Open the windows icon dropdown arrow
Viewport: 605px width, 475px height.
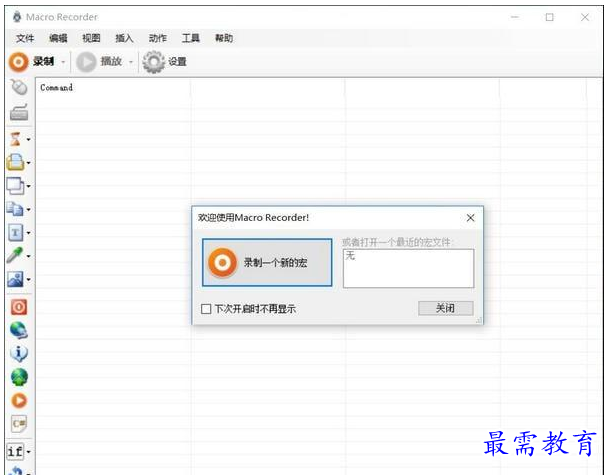pyautogui.click(x=28, y=186)
